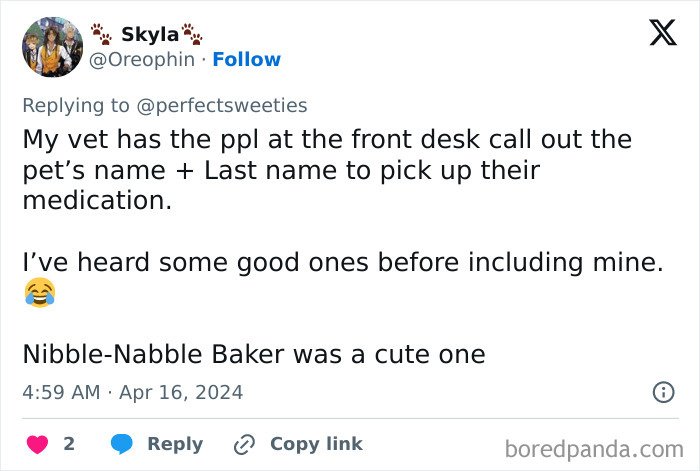
Task: Click the chain link copy icon
Action: (x=245, y=444)
